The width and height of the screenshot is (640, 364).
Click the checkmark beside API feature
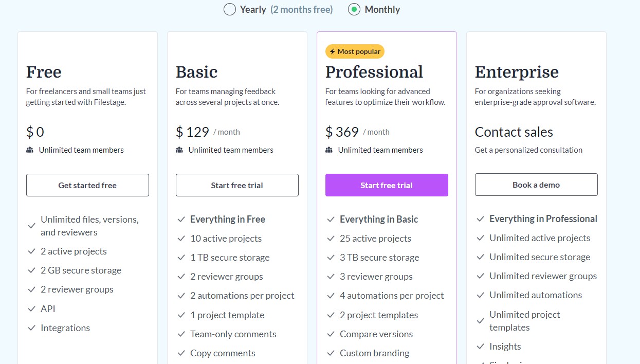click(x=31, y=308)
